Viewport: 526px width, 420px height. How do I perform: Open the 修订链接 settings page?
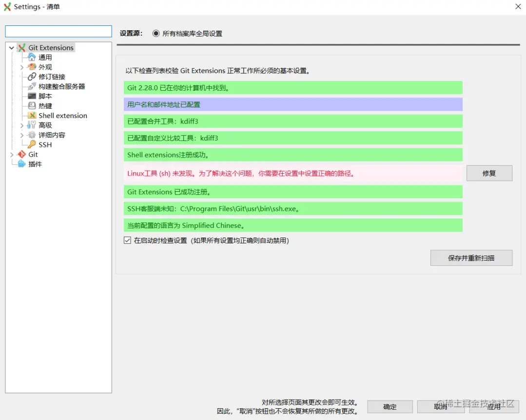tap(52, 77)
